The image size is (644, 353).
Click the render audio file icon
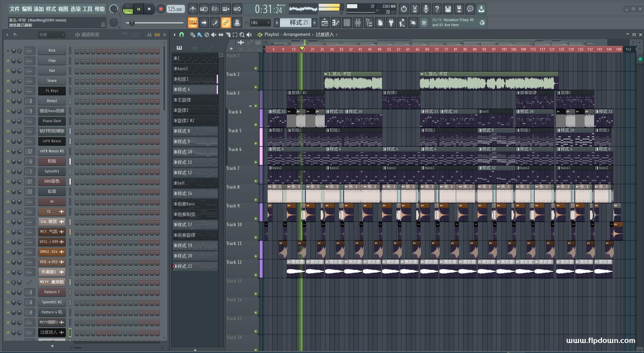point(459,9)
